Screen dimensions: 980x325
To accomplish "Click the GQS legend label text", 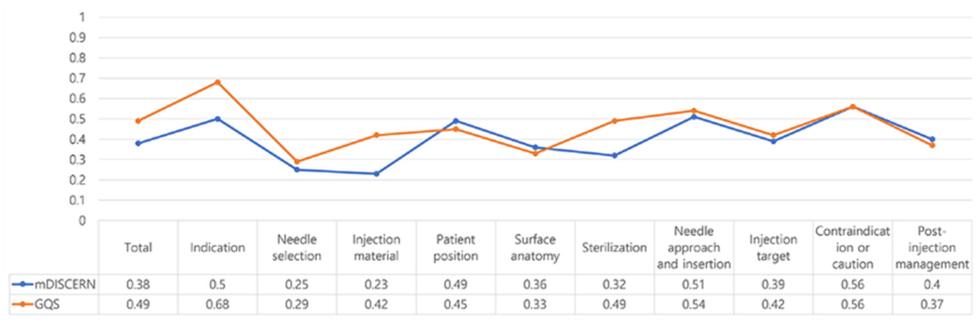I will pos(47,304).
